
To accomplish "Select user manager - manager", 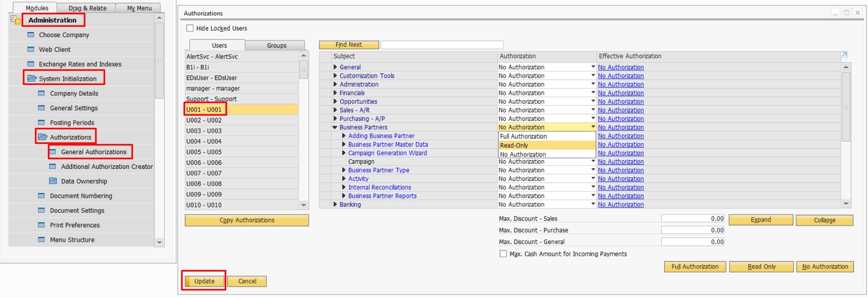I will pos(242,88).
